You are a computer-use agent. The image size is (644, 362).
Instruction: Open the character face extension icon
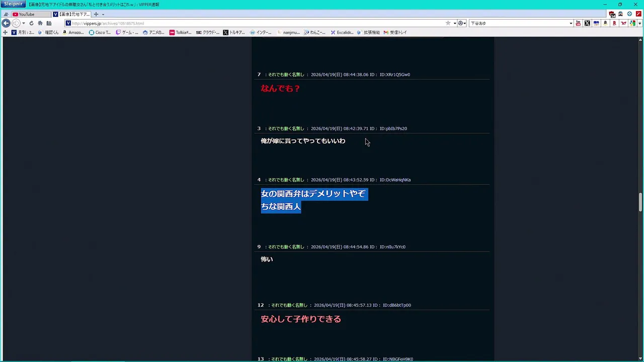[621, 14]
